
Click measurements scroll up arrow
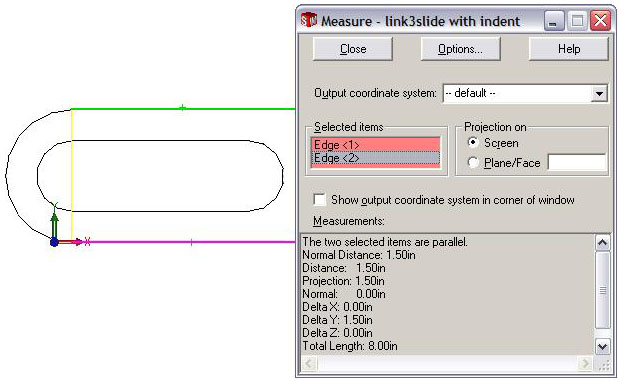[x=602, y=243]
